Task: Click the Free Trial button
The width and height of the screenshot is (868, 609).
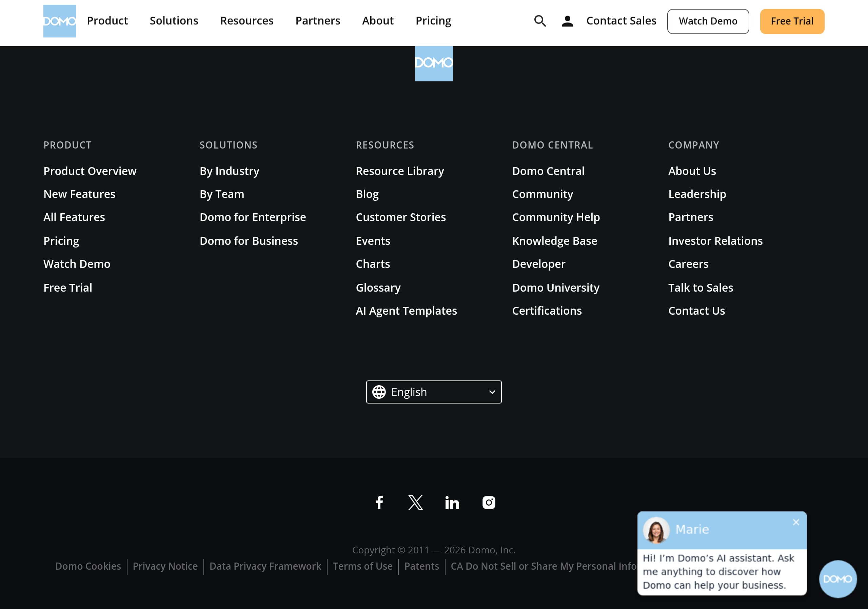Action: [x=792, y=21]
